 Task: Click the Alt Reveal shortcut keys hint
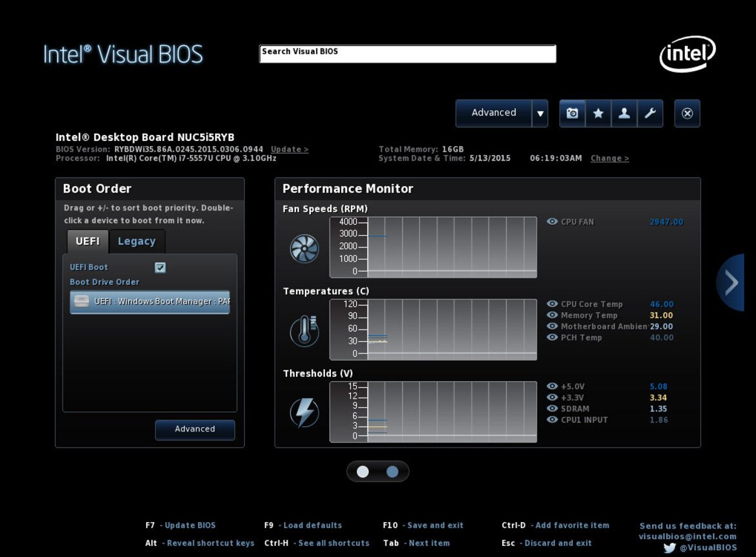200,543
